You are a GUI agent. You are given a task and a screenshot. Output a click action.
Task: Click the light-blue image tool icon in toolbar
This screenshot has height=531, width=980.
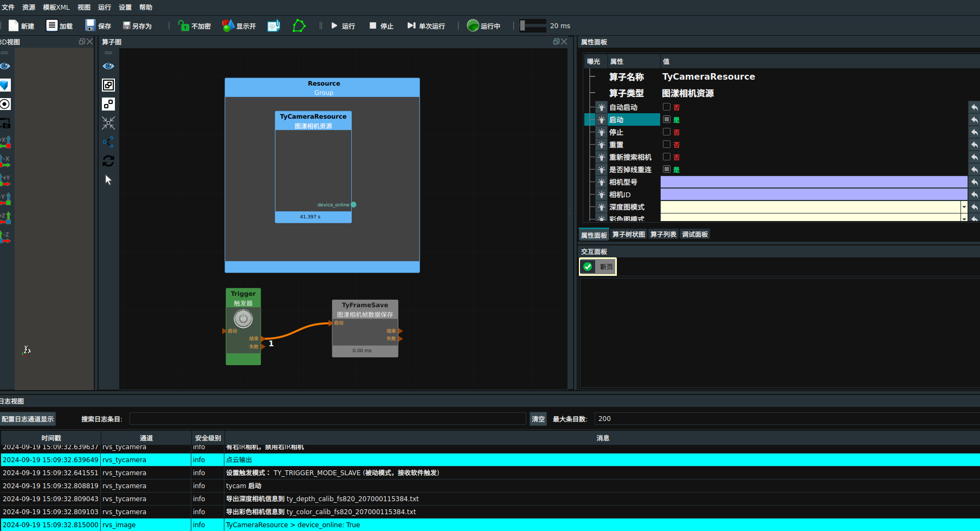(x=274, y=25)
